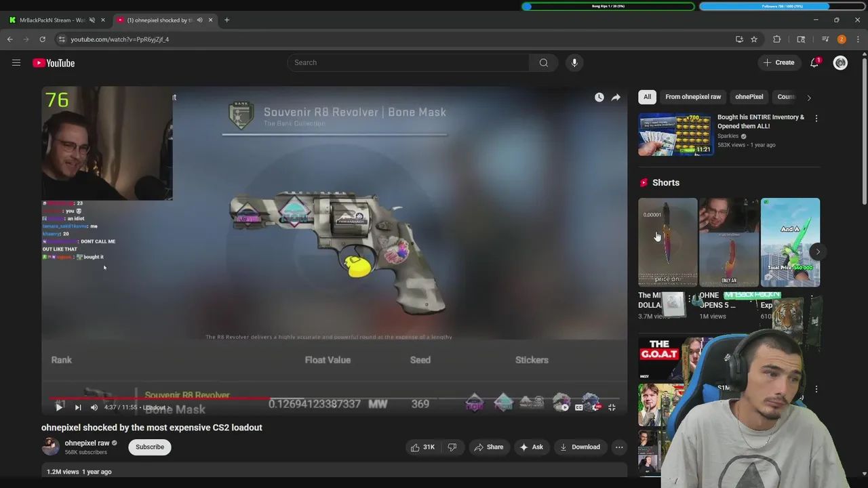The width and height of the screenshot is (868, 488).
Task: Mute the video player volume
Action: click(94, 407)
